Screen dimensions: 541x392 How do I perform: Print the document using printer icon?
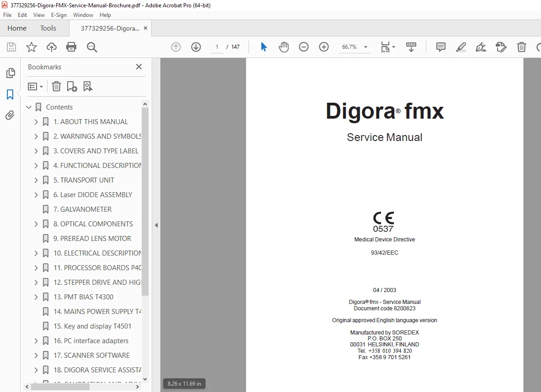[71, 47]
